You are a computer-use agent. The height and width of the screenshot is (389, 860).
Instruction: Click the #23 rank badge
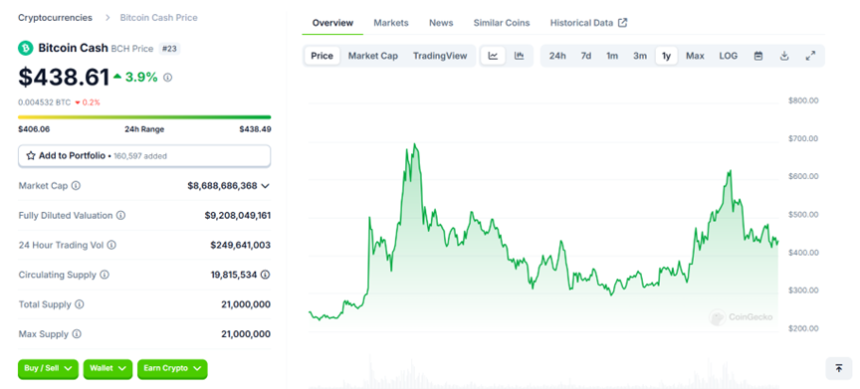pos(169,49)
